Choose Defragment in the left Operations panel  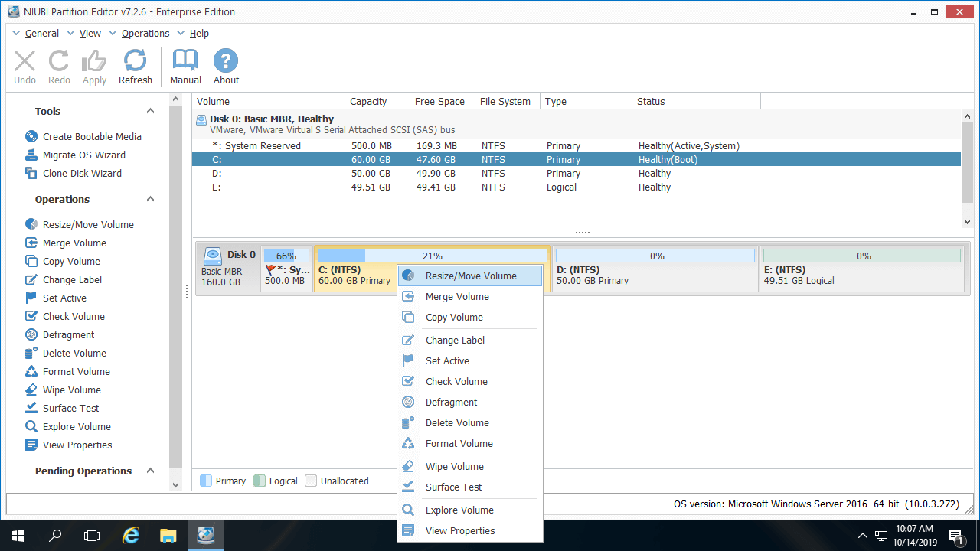click(68, 334)
